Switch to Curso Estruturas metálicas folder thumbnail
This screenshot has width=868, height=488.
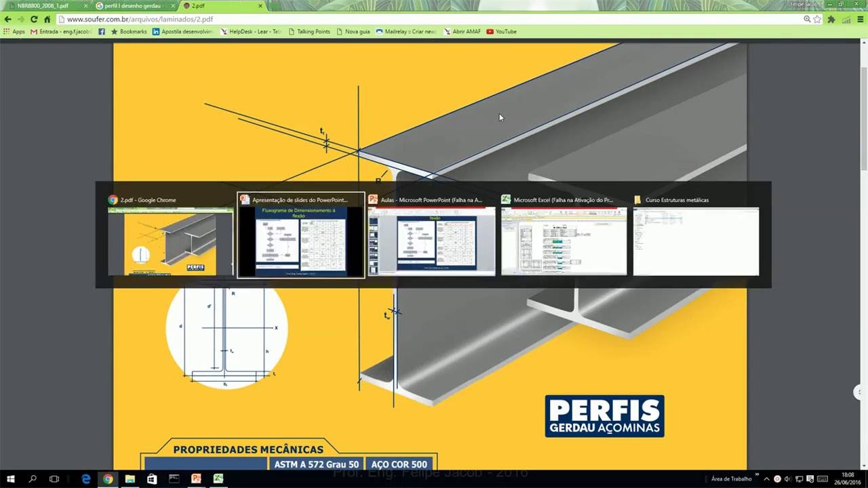tap(696, 235)
